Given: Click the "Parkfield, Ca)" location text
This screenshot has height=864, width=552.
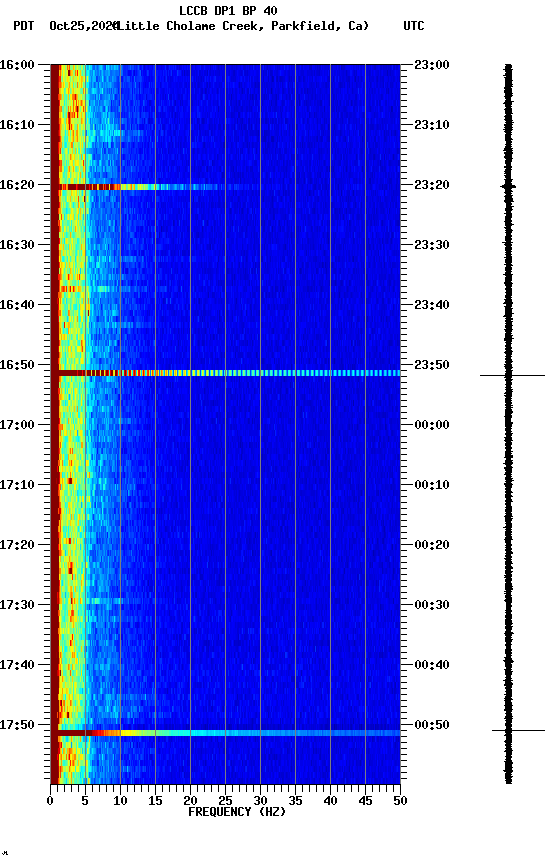Looking at the screenshot, I should click(320, 26).
